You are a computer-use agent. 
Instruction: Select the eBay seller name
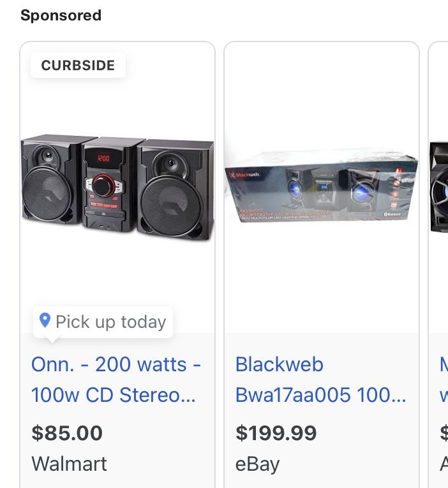coord(257,464)
